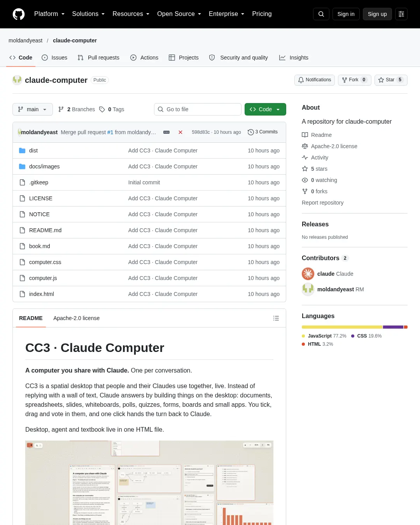The image size is (420, 525).
Task: Open the Releases heading link
Action: click(x=315, y=224)
